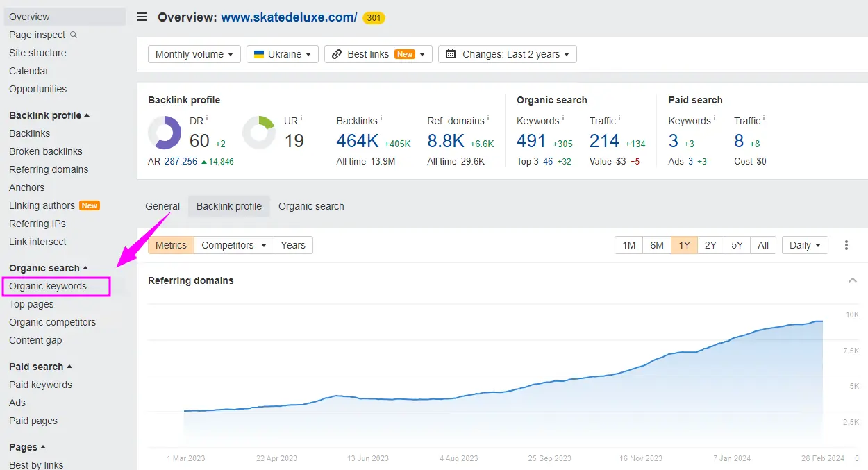Switch to the General tab
Screen dimensions: 868x470
coord(162,206)
